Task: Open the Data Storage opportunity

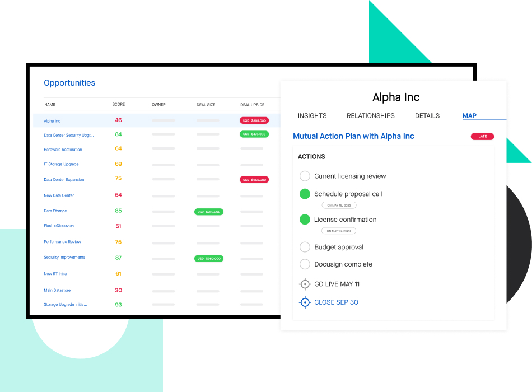Action: 55,211
